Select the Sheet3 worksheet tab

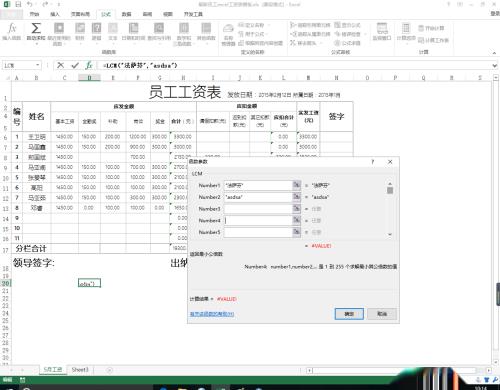pos(80,370)
